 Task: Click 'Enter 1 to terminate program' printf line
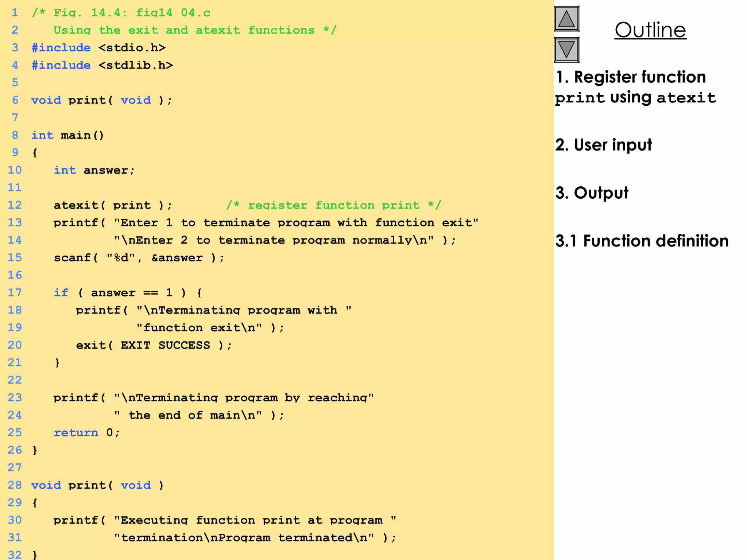[266, 223]
